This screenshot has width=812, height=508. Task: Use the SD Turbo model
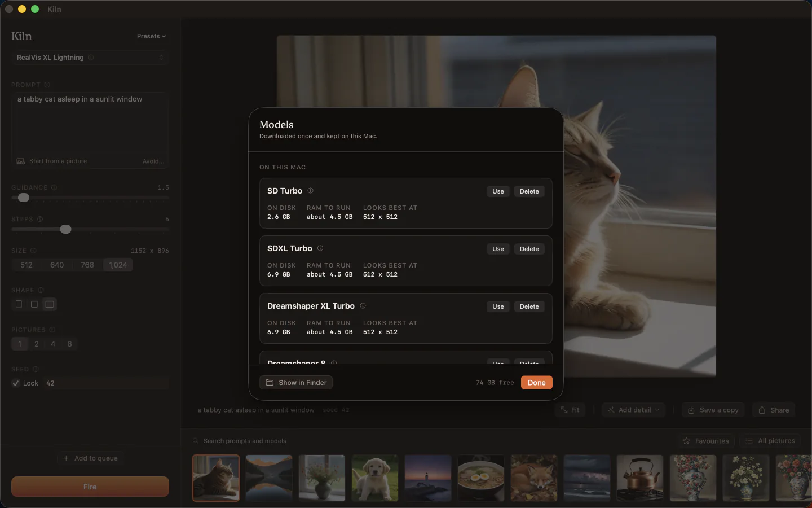coord(498,191)
